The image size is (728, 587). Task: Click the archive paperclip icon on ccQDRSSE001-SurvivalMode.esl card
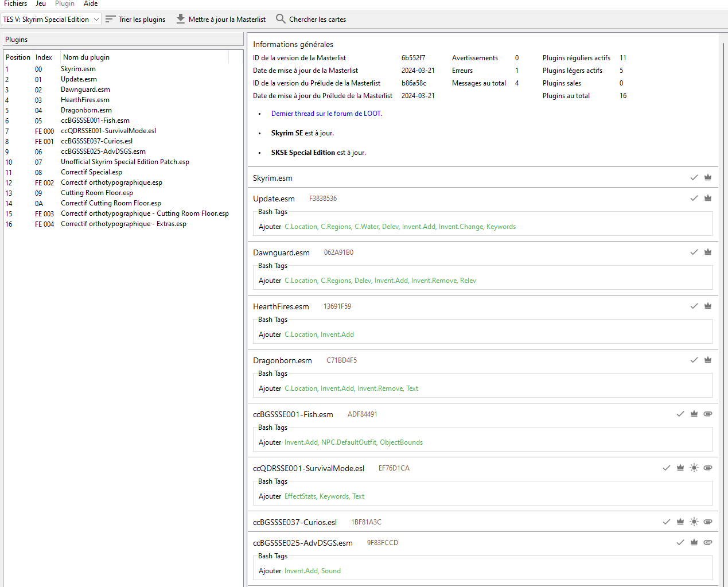tap(708, 468)
